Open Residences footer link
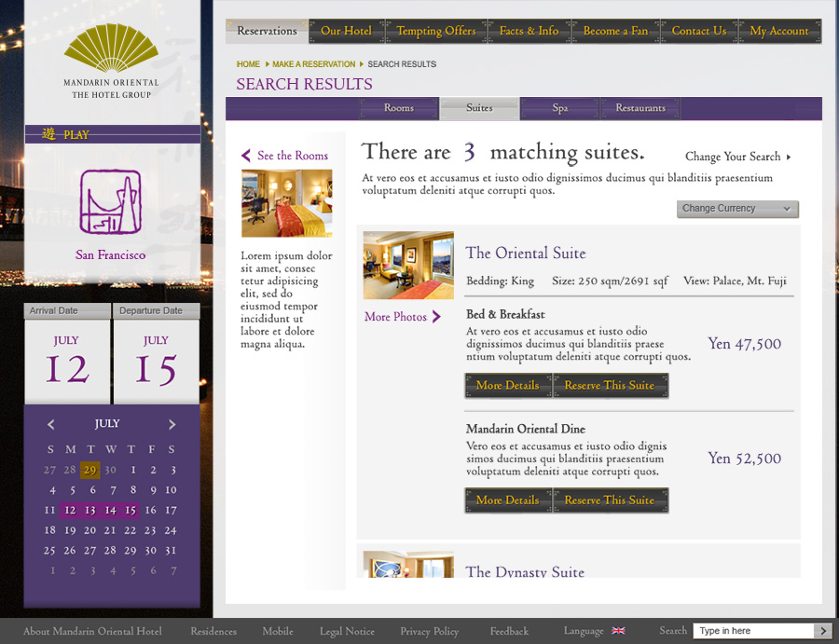The height and width of the screenshot is (644, 839). coord(213,631)
